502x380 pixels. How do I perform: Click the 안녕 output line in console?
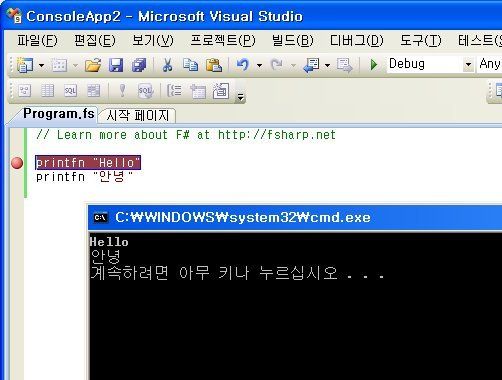105,256
